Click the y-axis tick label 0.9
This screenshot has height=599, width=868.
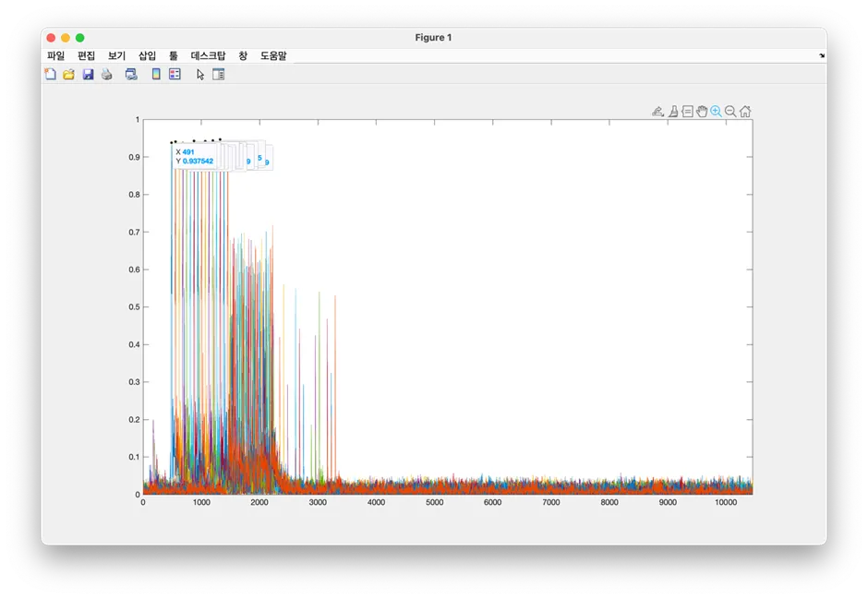pos(134,157)
